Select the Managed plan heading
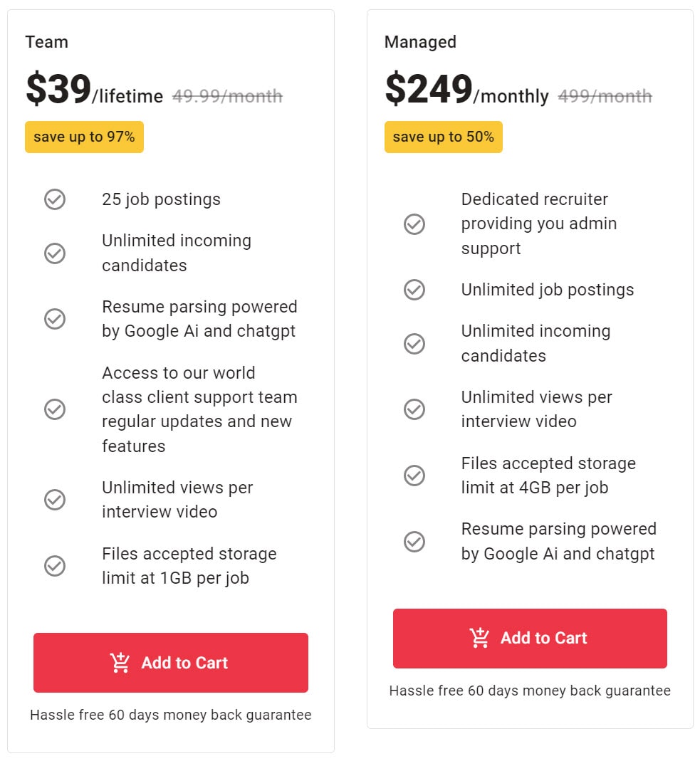700x761 pixels. 419,42
